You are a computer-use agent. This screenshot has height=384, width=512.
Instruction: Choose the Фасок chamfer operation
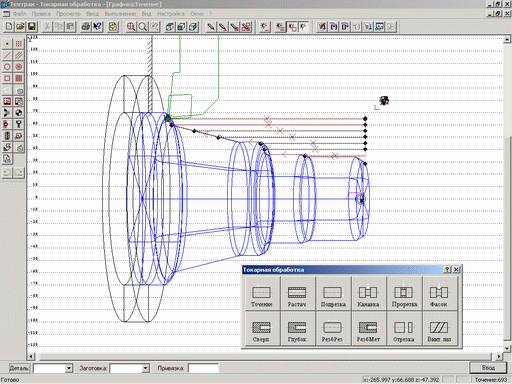click(x=439, y=293)
